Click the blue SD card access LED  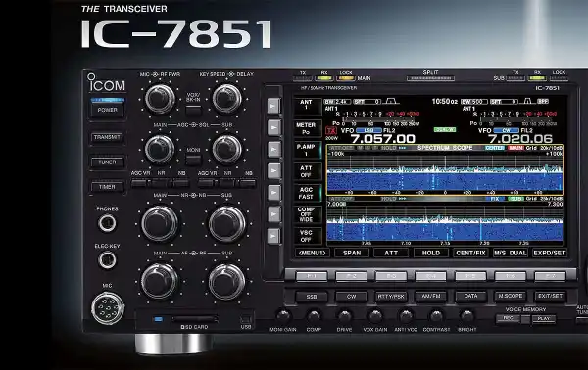158,319
